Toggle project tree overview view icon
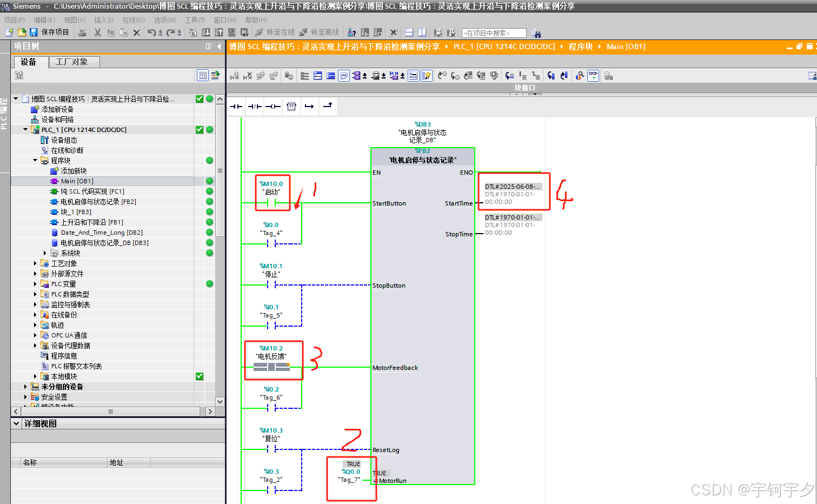 click(x=203, y=75)
